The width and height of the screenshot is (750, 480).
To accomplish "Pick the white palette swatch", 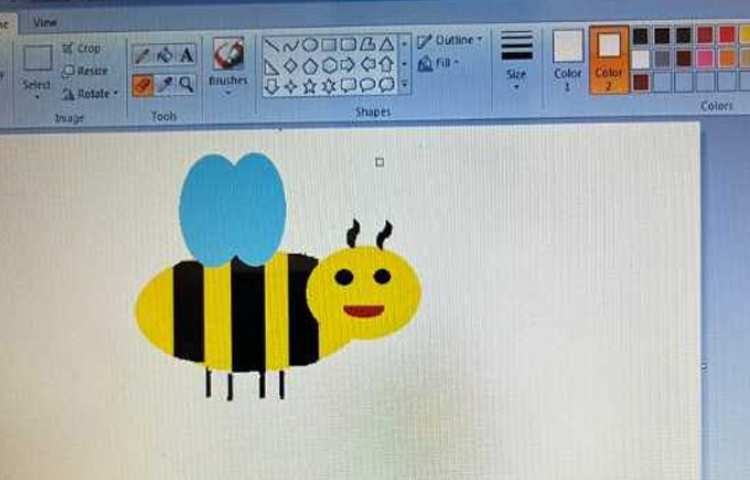I will pos(640,59).
